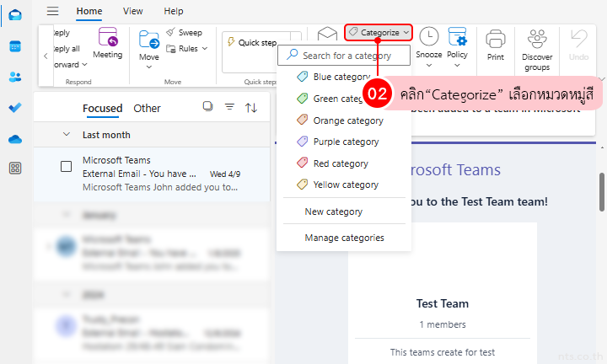Collapse the Last month group
The image size is (607, 364).
tap(67, 135)
